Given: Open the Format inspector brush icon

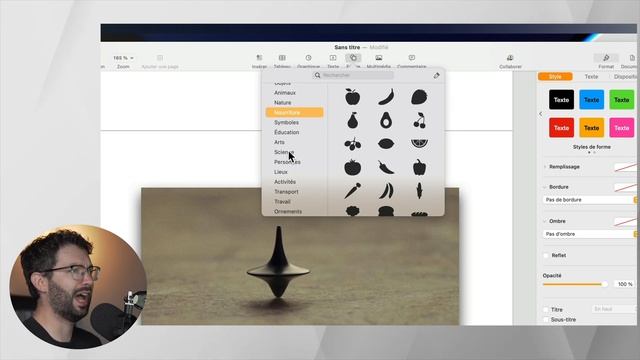Looking at the screenshot, I should [x=606, y=58].
